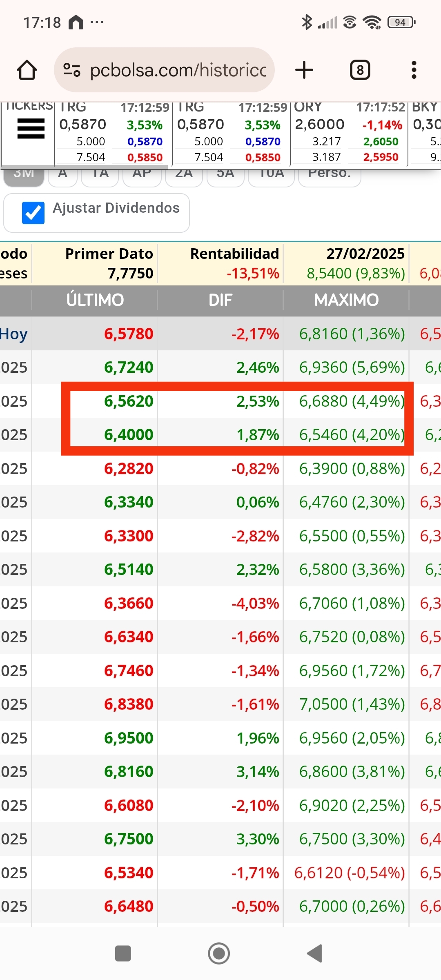Open the site settings icon in address bar
441x980 pixels.
[x=72, y=70]
